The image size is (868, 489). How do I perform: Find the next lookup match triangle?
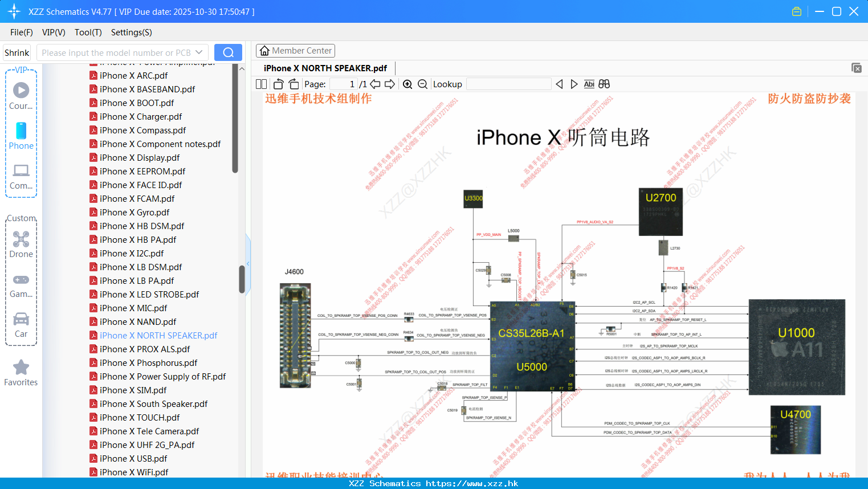point(574,84)
